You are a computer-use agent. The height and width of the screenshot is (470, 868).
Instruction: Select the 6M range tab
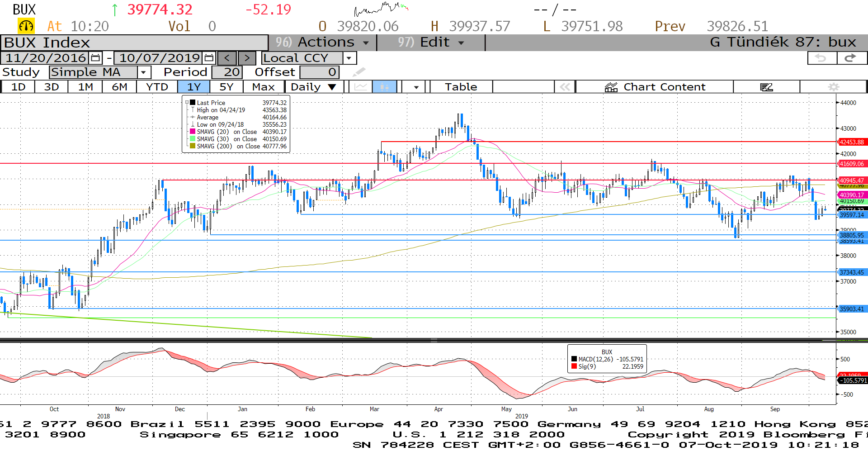tap(119, 87)
